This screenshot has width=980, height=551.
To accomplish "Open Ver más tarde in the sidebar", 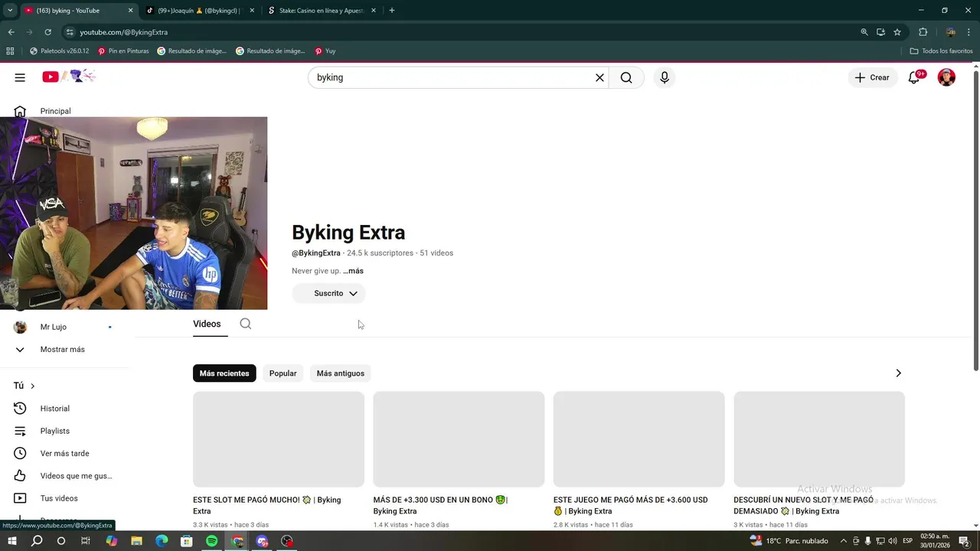I will [65, 453].
